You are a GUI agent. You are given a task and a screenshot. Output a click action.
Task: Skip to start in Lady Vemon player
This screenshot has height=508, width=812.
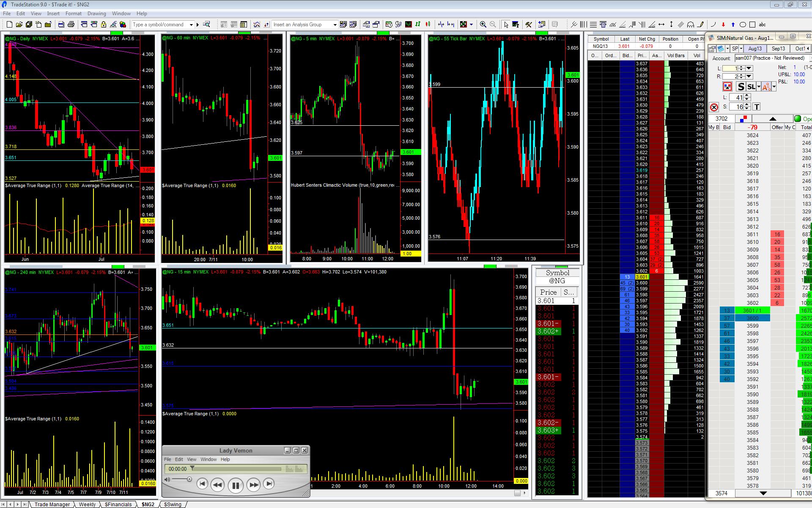pos(202,484)
